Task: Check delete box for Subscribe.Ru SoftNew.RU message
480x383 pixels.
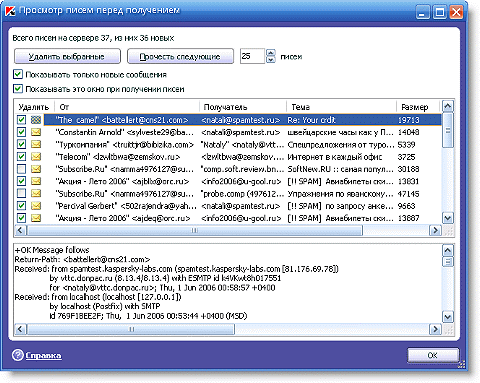Action: 21,169
